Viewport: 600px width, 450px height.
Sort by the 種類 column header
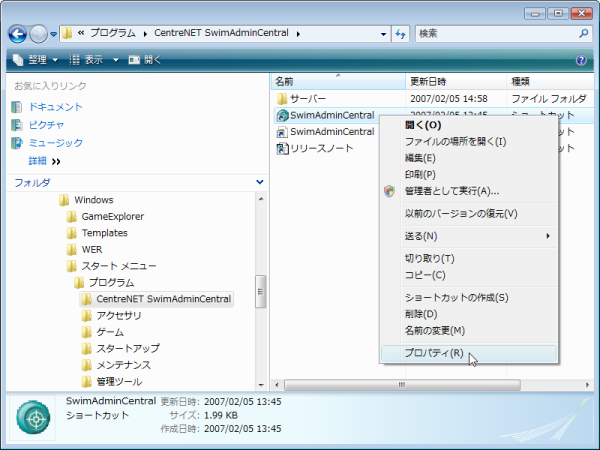click(550, 82)
